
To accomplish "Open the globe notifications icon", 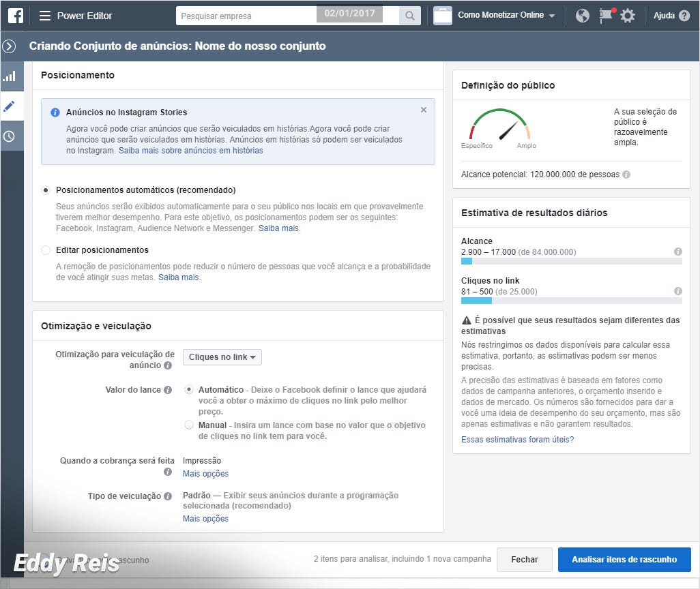I will [x=582, y=16].
